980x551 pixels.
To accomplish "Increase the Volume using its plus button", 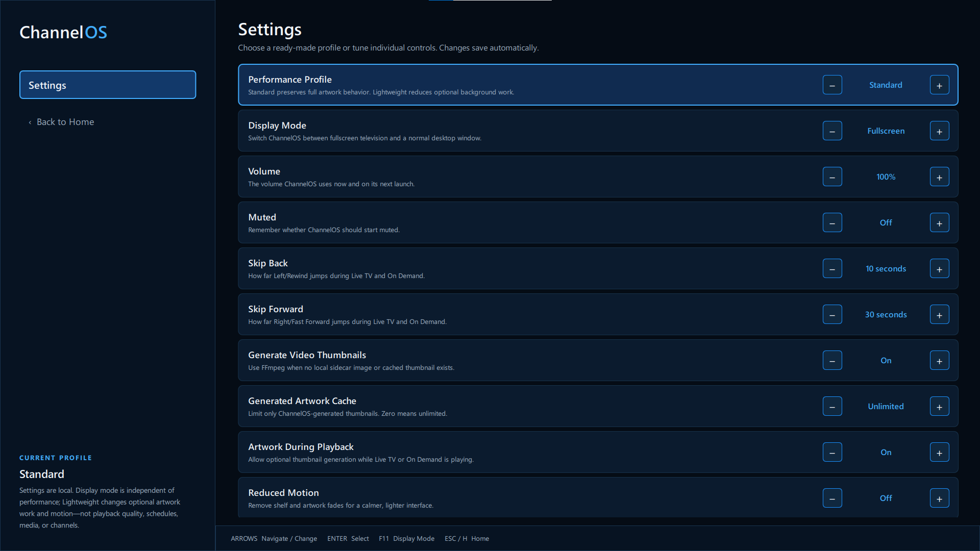I will (939, 177).
